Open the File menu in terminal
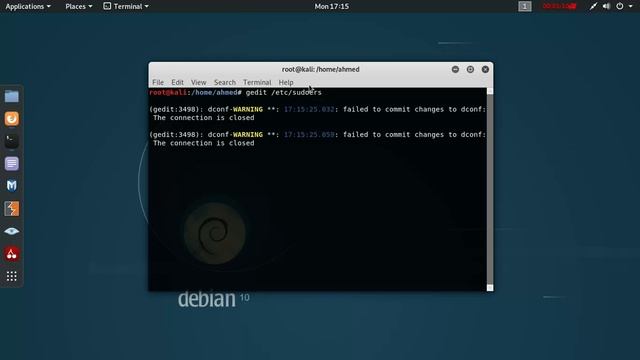Screen dimensions: 640x360 click(158, 82)
